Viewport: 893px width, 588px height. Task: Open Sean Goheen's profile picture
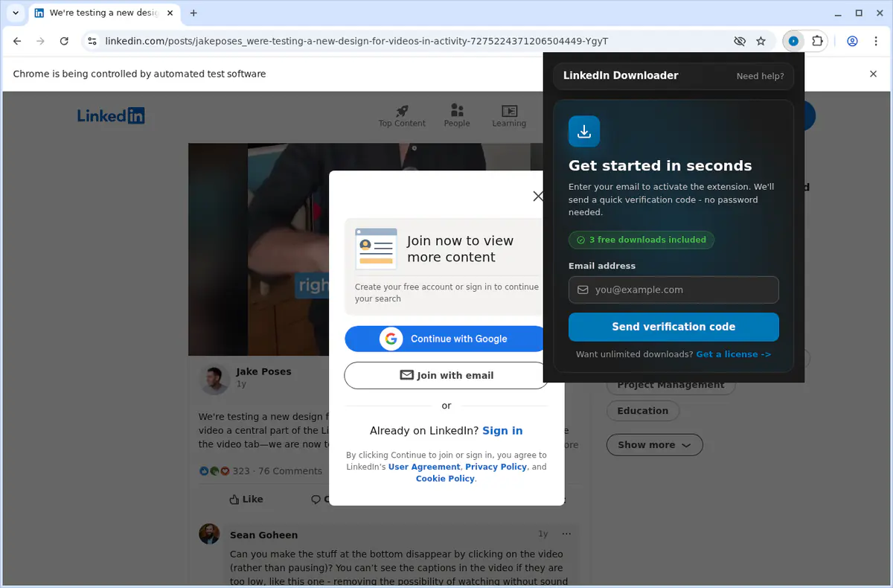click(x=210, y=534)
